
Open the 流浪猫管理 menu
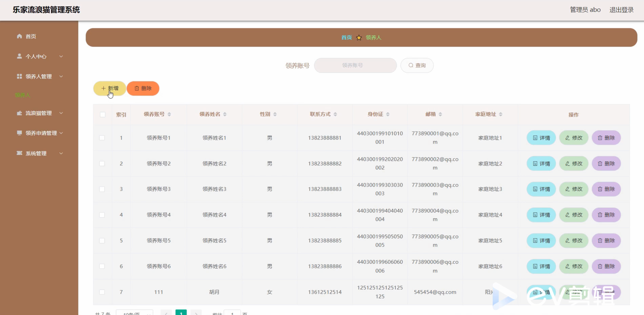pos(39,113)
